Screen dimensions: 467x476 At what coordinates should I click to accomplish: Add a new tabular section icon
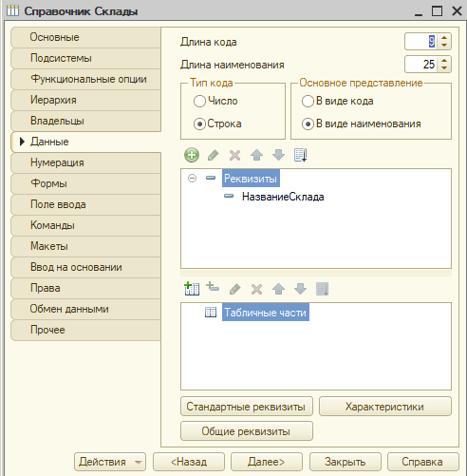click(192, 289)
